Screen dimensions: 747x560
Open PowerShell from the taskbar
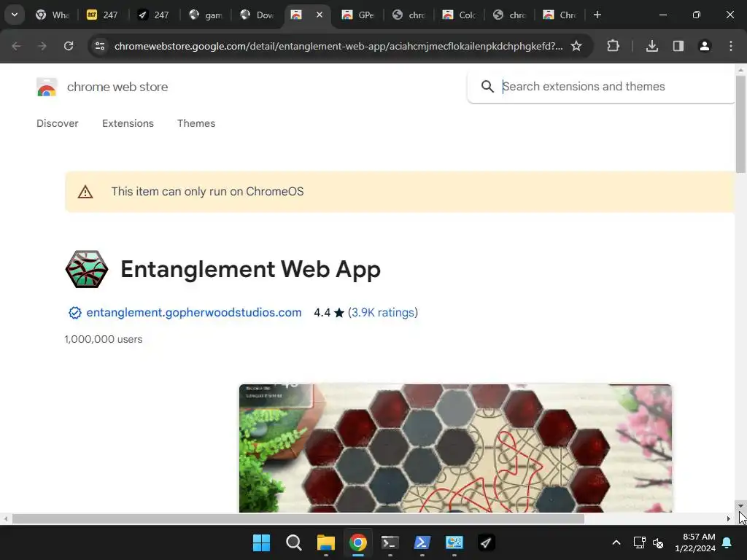pos(422,542)
